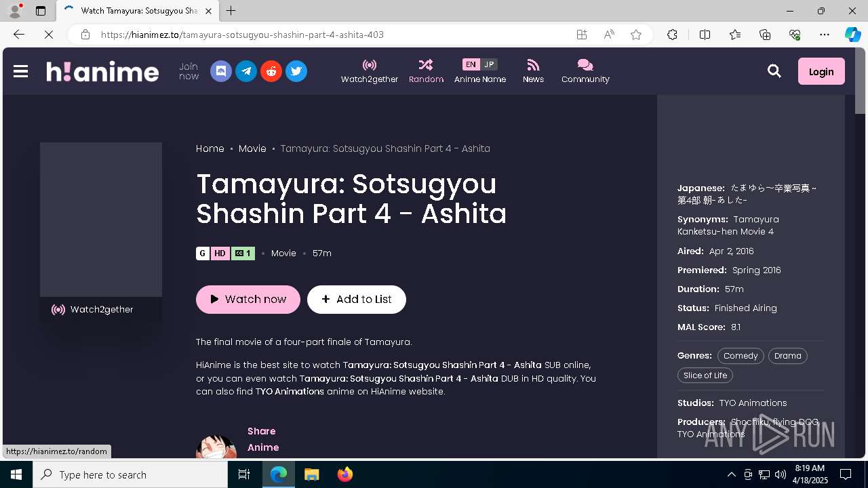The height and width of the screenshot is (488, 868).
Task: Click the Login button
Action: click(x=821, y=71)
